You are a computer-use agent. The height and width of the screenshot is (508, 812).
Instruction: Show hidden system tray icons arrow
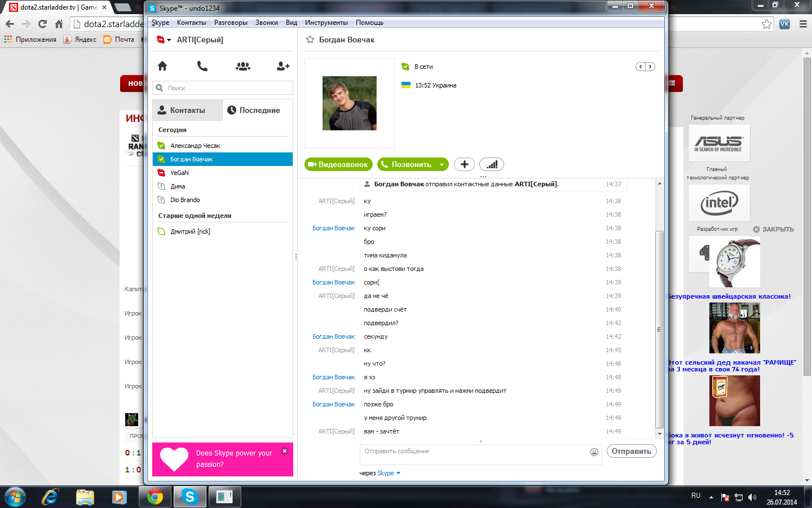pyautogui.click(x=711, y=497)
